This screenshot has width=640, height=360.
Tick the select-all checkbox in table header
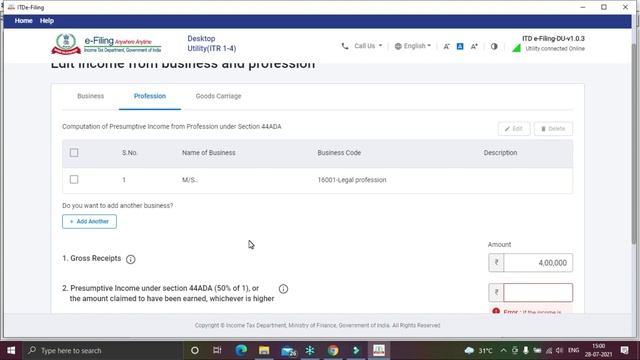(x=74, y=153)
